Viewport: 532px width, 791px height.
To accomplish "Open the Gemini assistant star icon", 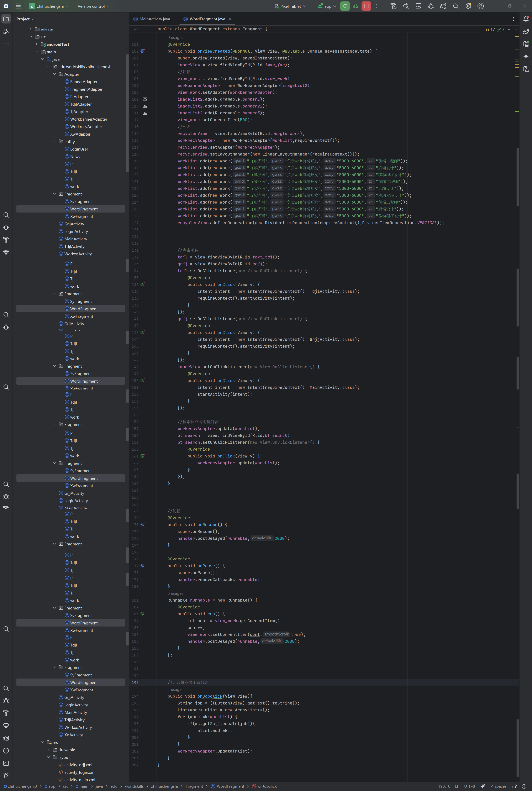I will [x=526, y=56].
